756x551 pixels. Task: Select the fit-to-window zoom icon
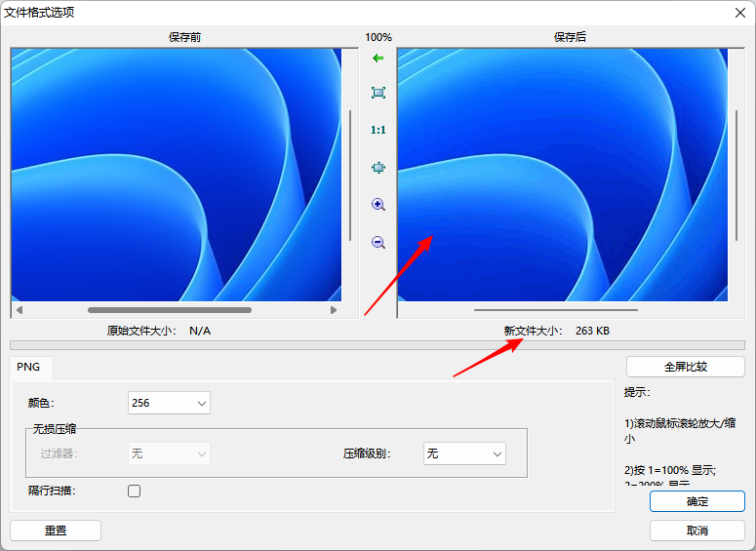[378, 93]
